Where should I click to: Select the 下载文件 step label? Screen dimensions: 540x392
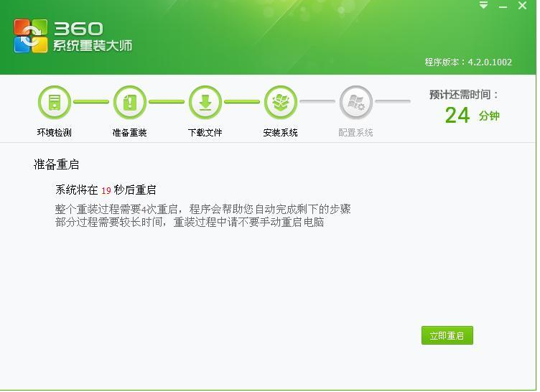coord(205,133)
